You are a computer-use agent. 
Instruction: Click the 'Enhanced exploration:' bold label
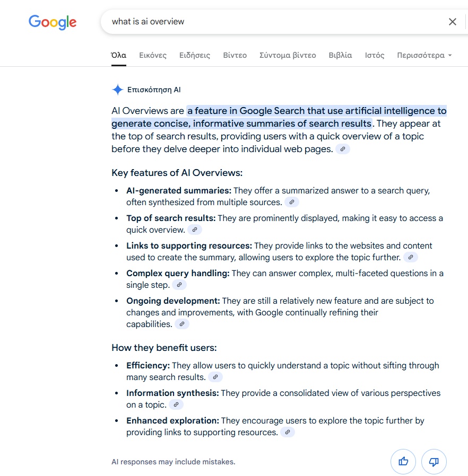172,421
